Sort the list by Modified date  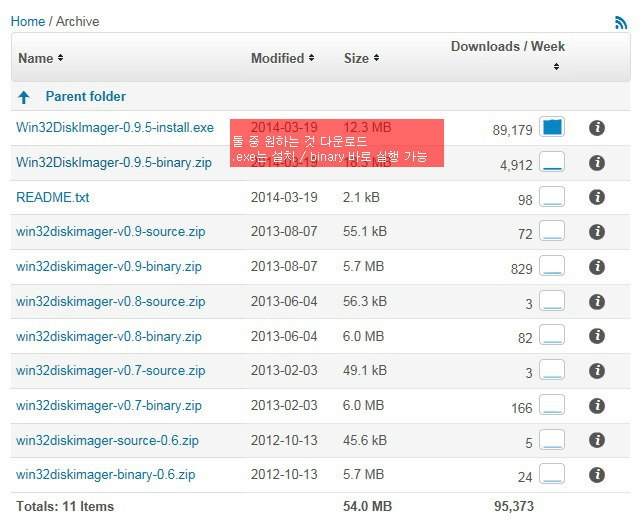[283, 58]
